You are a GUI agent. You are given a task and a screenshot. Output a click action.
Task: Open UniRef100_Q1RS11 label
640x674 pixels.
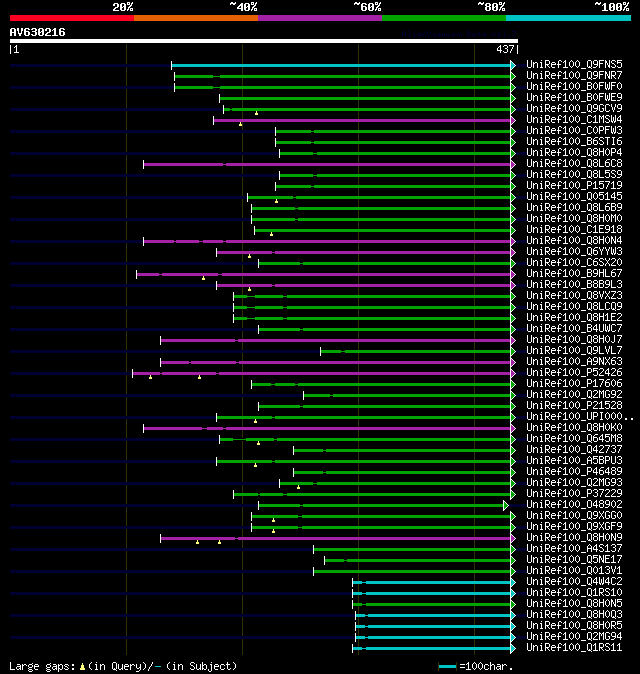click(574, 648)
